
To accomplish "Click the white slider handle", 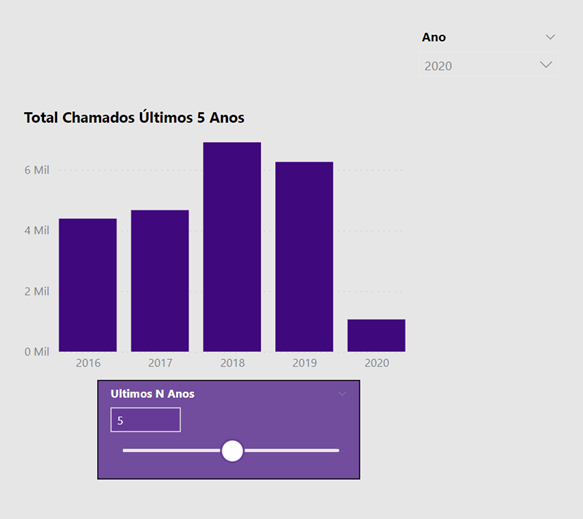I will point(232,451).
